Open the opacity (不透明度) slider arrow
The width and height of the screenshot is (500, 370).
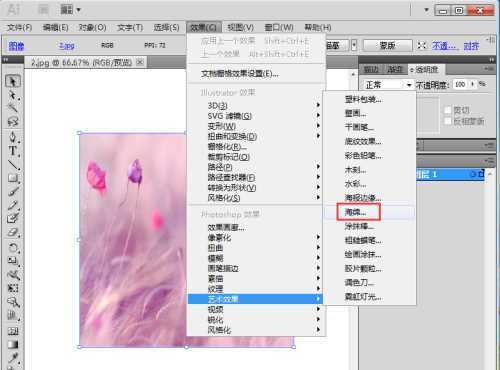[472, 84]
